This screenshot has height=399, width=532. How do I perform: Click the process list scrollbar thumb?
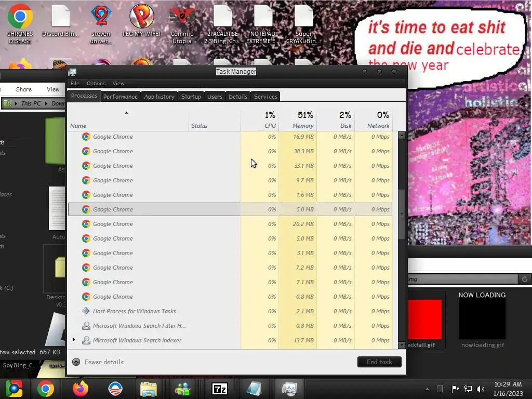(x=402, y=215)
